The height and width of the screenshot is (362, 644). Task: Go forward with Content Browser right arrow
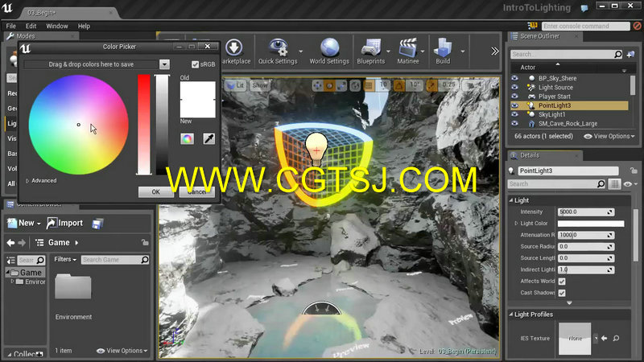click(22, 243)
